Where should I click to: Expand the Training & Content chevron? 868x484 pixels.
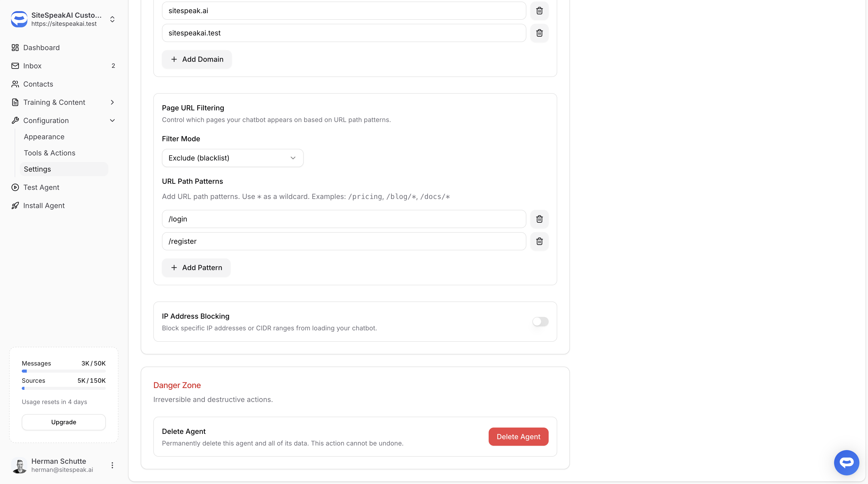[113, 102]
